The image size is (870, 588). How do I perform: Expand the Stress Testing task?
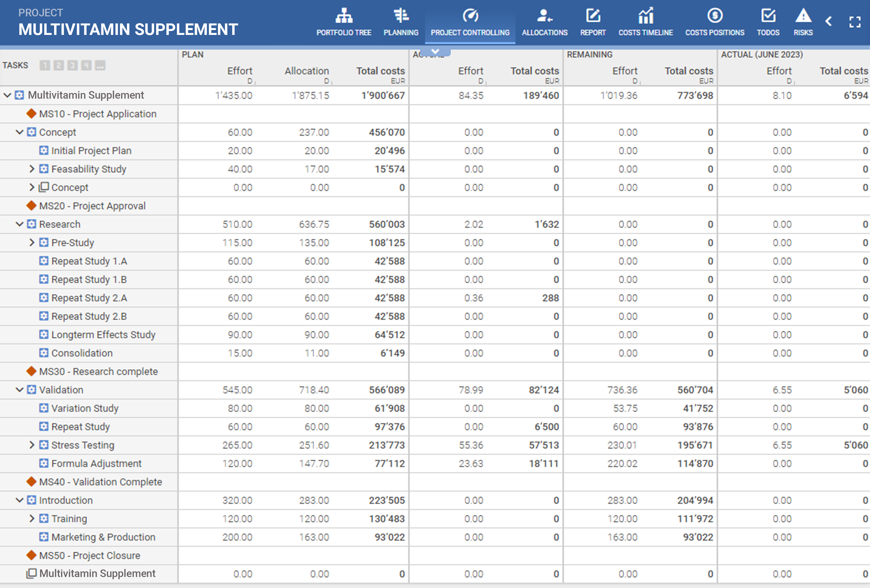point(32,445)
